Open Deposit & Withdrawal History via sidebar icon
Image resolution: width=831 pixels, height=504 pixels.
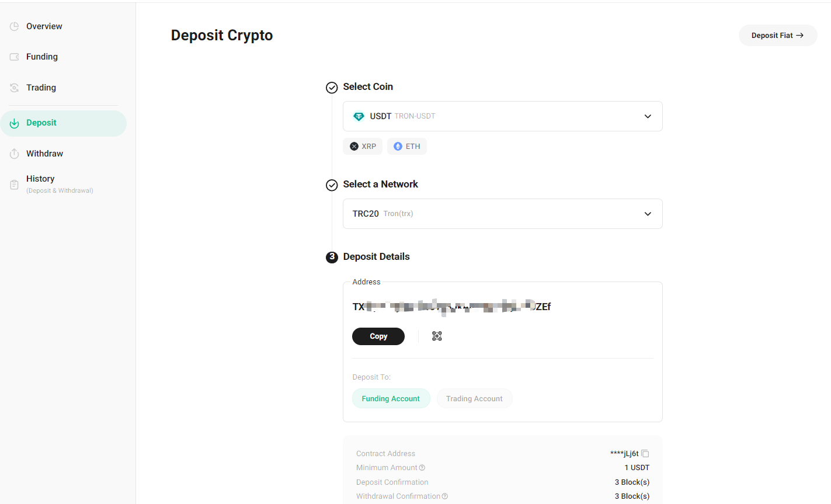13,184
